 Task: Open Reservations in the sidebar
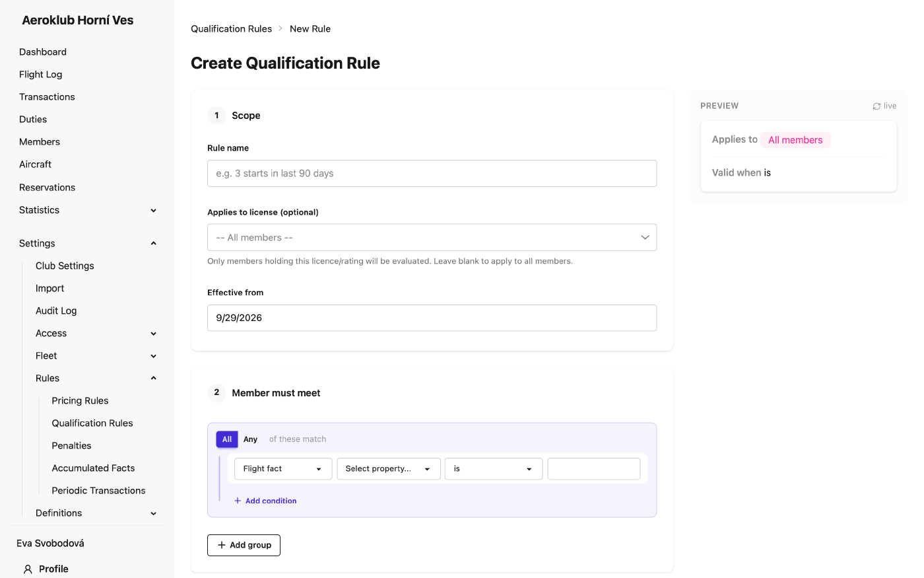[x=48, y=188]
